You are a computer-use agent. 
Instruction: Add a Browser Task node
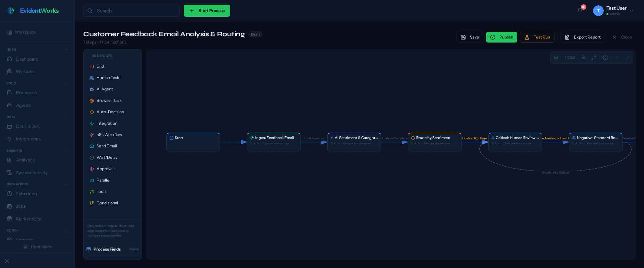click(x=113, y=100)
